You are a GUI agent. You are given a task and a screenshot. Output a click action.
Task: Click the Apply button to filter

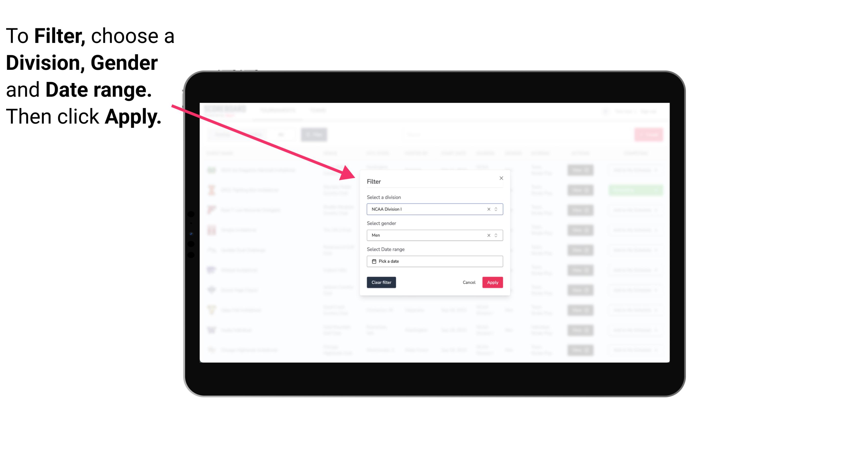click(x=492, y=283)
